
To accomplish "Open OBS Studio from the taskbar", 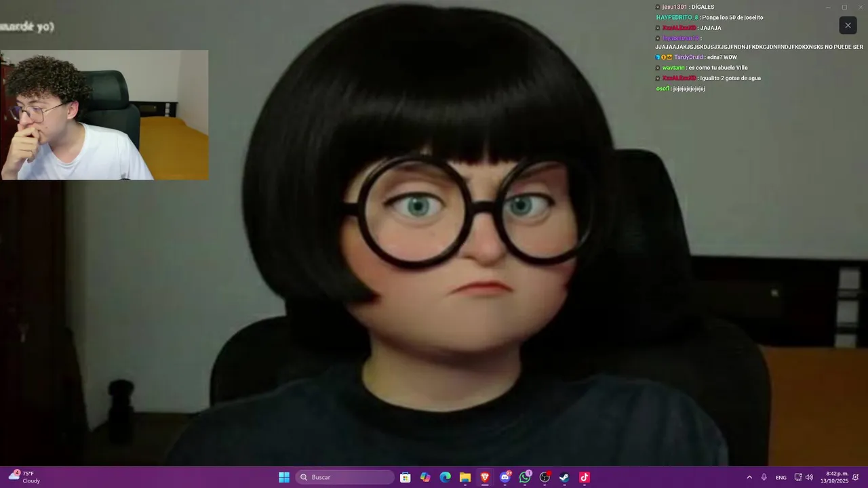I will (545, 477).
